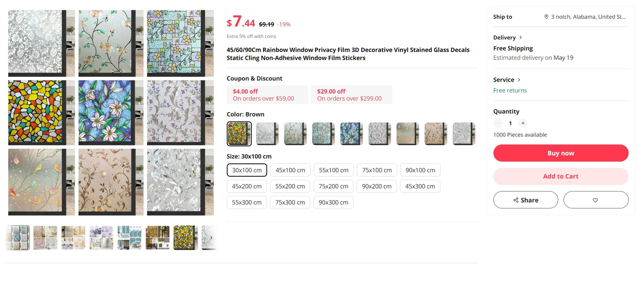
Task: Click the Share button
Action: coord(525,200)
